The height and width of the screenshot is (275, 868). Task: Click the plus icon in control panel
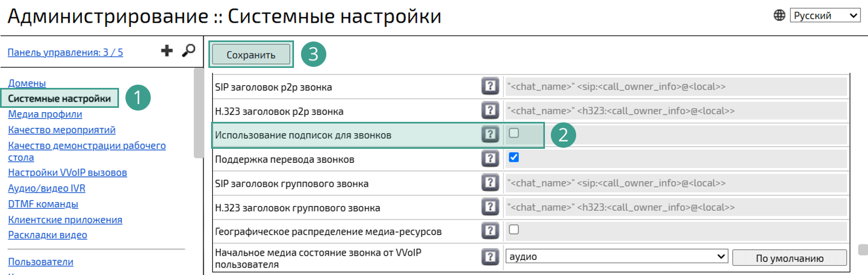coord(167,51)
